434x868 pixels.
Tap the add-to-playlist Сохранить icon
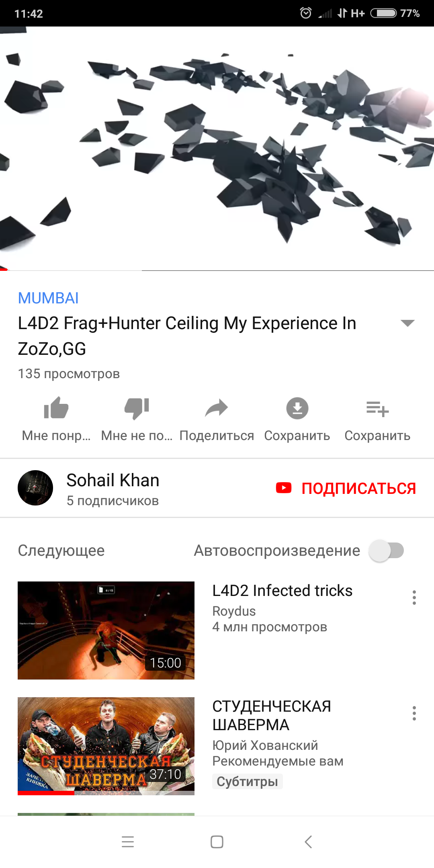[377, 409]
